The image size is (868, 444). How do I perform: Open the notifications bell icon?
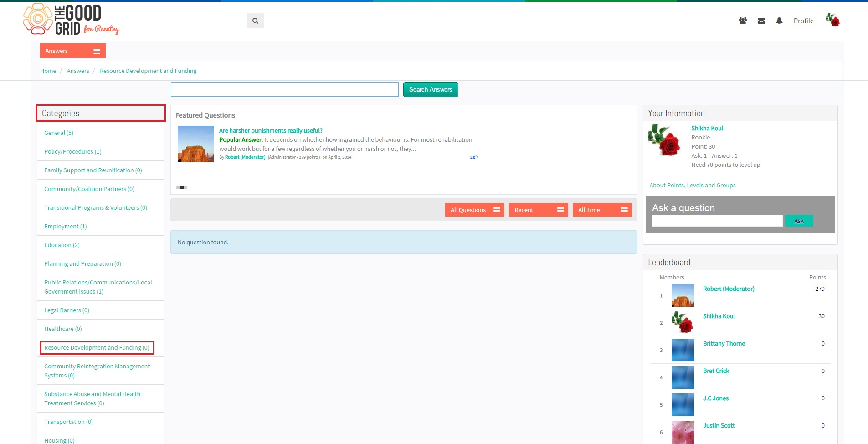tap(779, 21)
